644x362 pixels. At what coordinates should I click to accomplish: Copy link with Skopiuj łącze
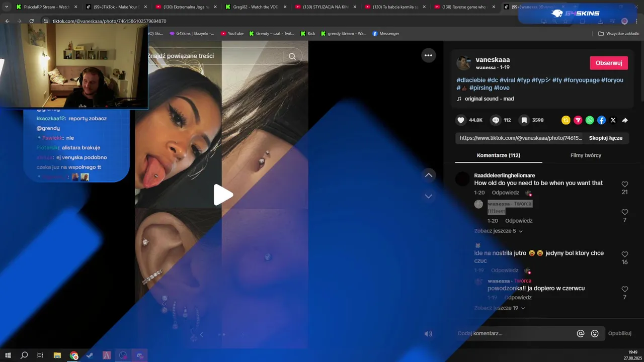[x=606, y=138]
